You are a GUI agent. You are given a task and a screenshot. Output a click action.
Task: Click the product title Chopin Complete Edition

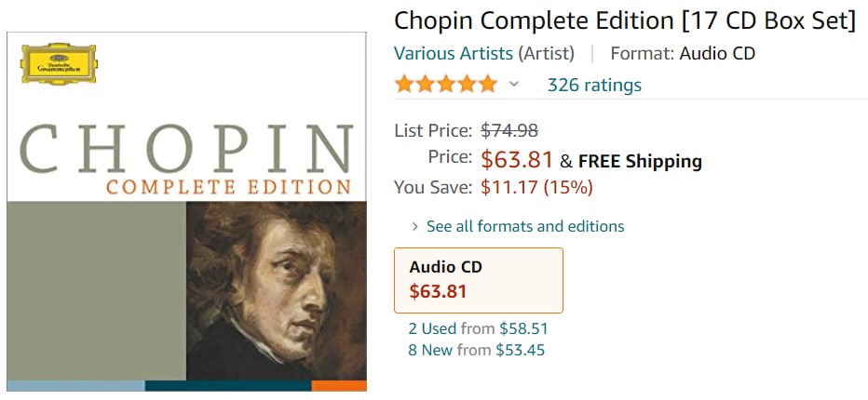tap(624, 20)
